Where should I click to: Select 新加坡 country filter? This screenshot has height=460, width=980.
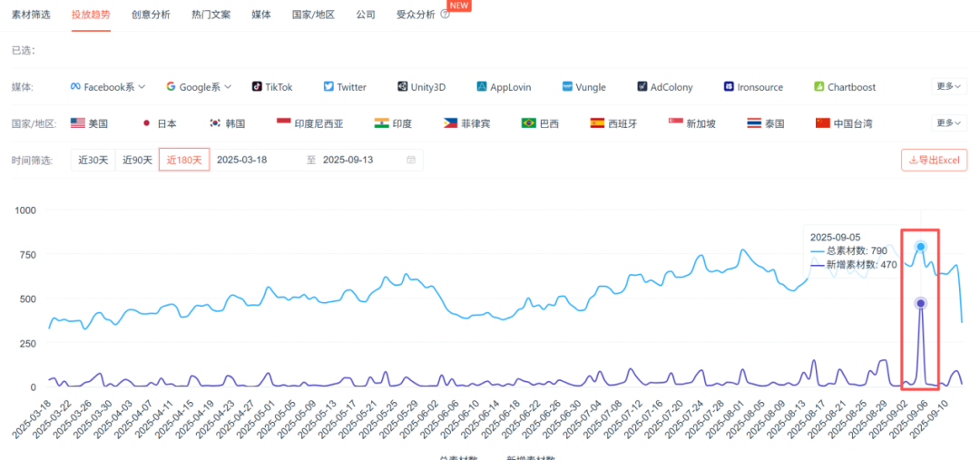coord(691,123)
